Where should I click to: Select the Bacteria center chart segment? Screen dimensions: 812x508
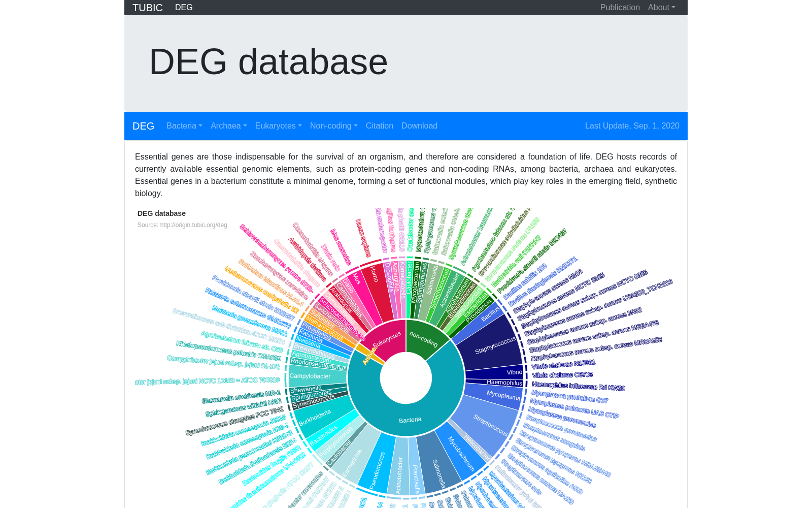coord(410,420)
